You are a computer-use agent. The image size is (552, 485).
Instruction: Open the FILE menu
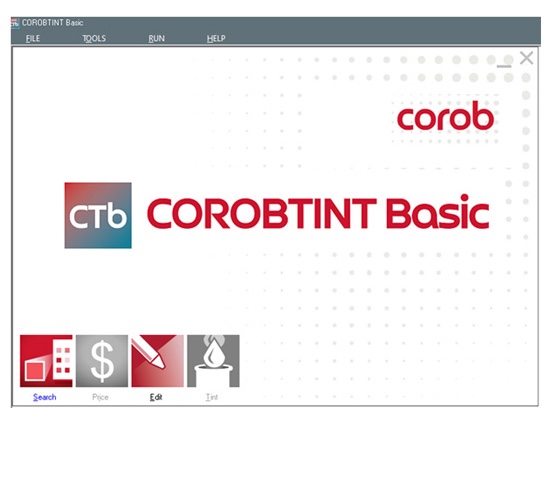tap(33, 38)
